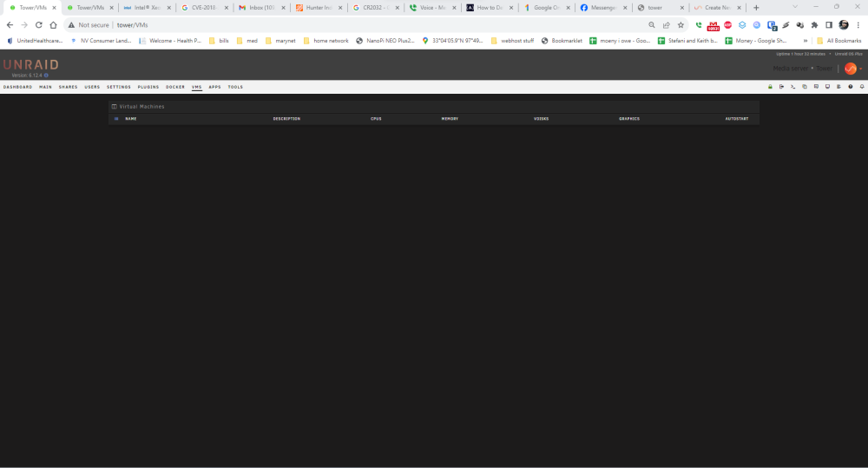Click the VDISKS column header
This screenshot has width=868, height=468.
(x=542, y=119)
